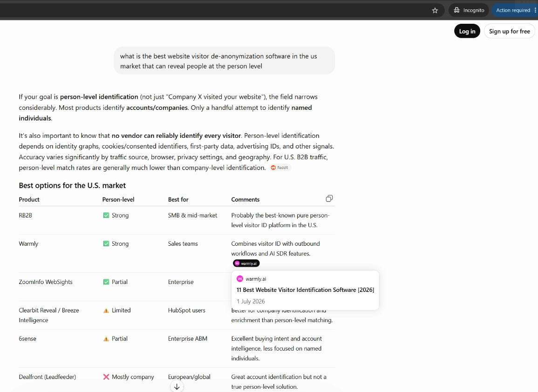Click the Log in button

pos(467,31)
